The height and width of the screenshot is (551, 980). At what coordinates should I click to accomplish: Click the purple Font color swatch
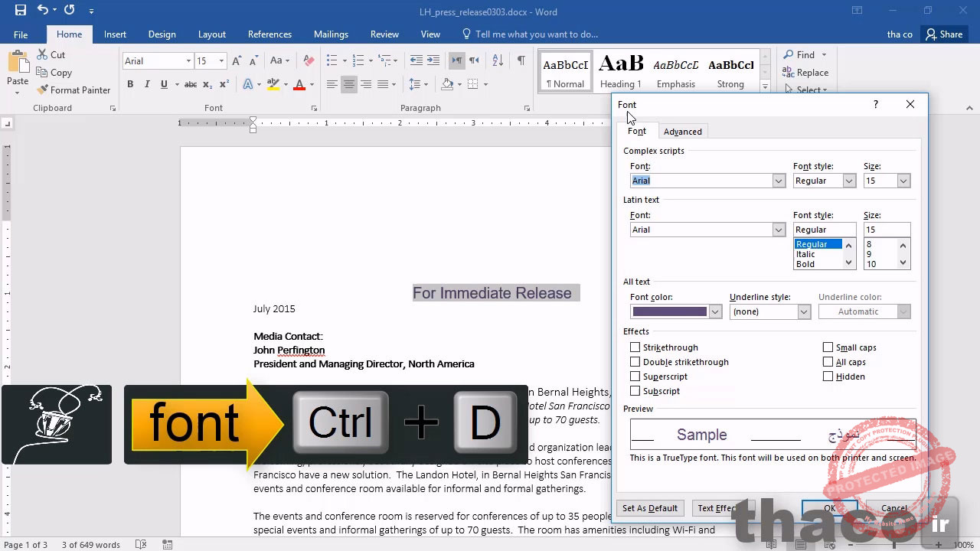click(x=669, y=311)
